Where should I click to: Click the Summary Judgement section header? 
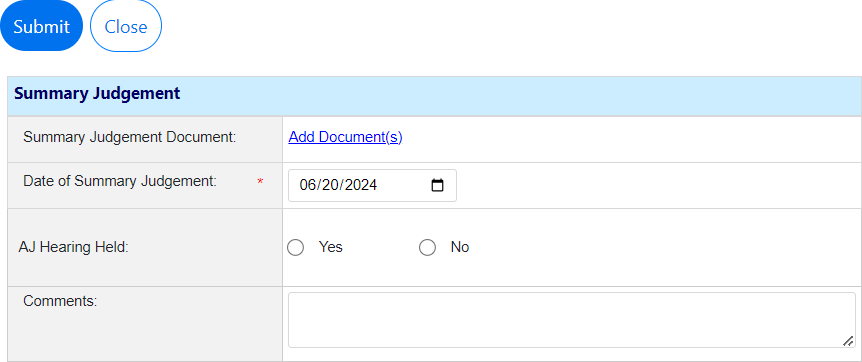(434, 94)
